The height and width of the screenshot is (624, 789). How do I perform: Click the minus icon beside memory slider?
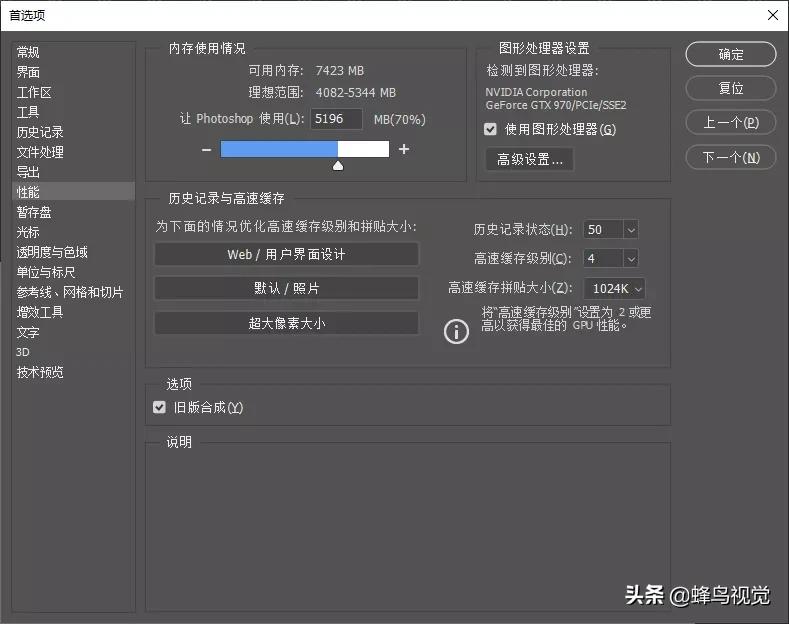(x=206, y=149)
